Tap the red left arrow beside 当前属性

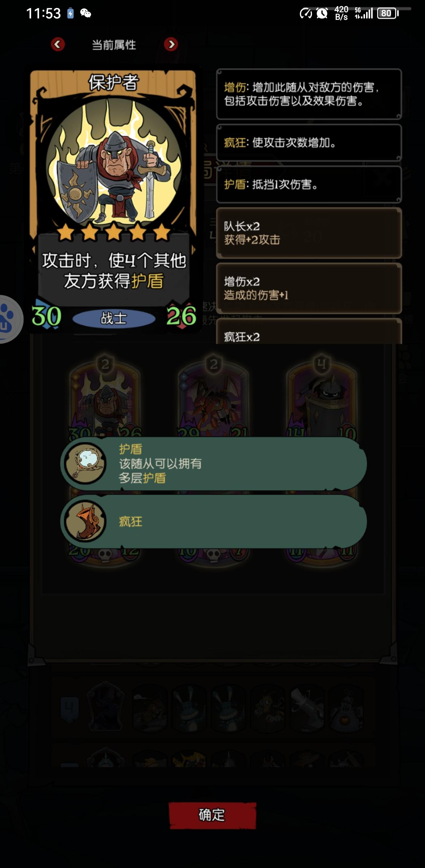click(58, 44)
